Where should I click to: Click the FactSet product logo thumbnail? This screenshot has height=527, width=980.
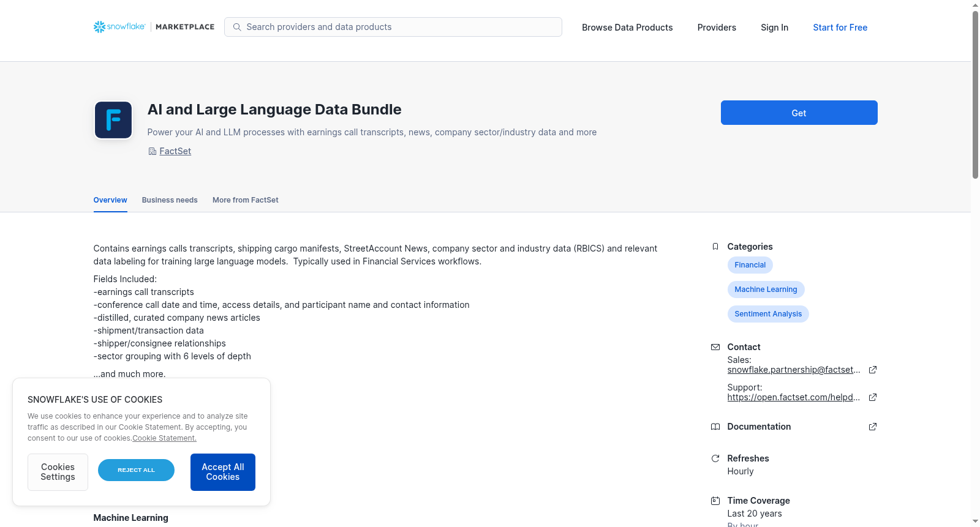coord(113,120)
